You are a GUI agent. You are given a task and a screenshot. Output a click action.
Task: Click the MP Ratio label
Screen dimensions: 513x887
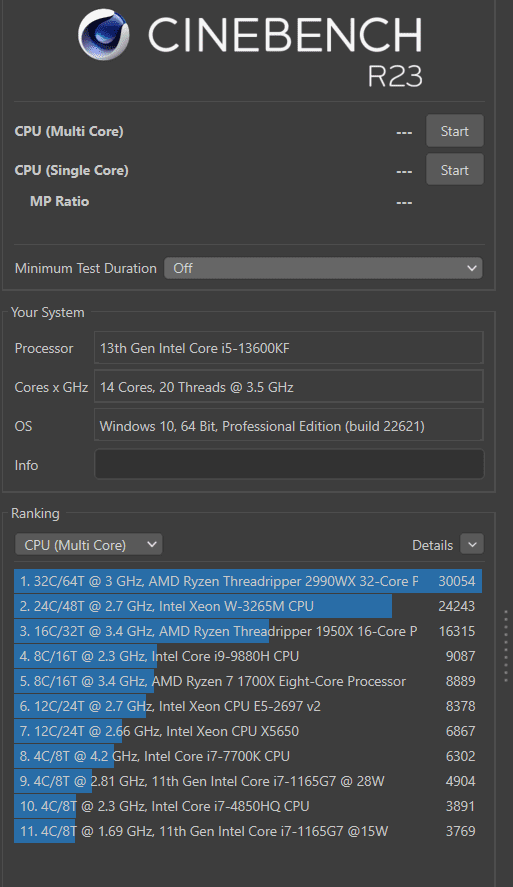point(59,201)
